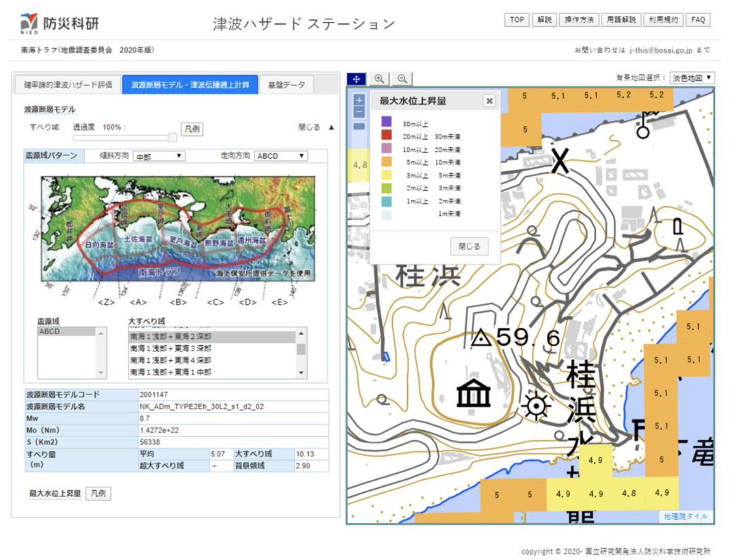Switch to the 基盤データ tab

pyautogui.click(x=286, y=85)
